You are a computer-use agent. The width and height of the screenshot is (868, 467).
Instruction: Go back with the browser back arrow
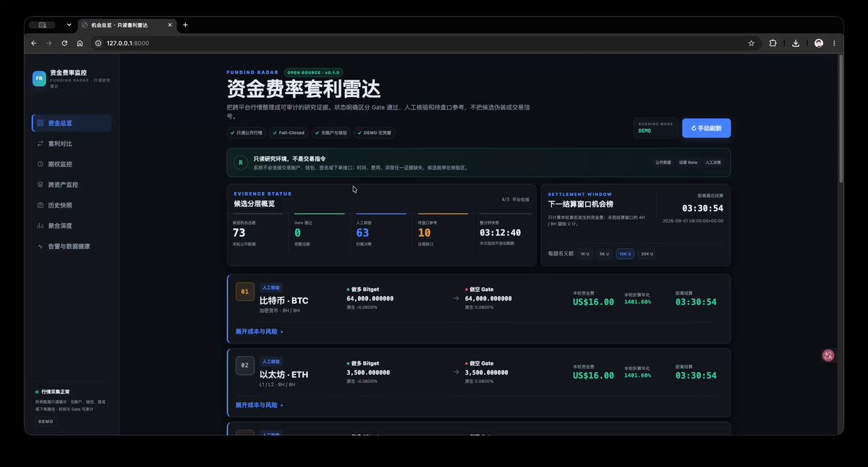[33, 43]
